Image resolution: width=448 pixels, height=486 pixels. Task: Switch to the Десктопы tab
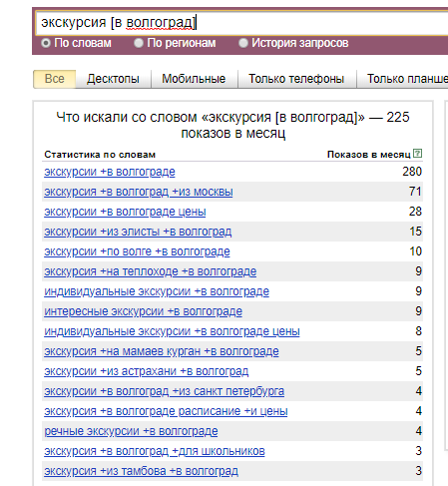113,79
